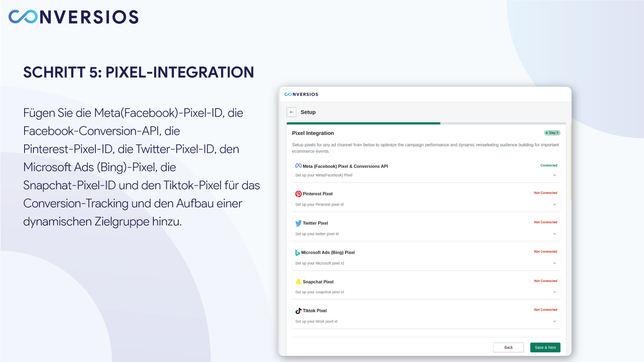Click the Pinterest logo icon

point(298,194)
